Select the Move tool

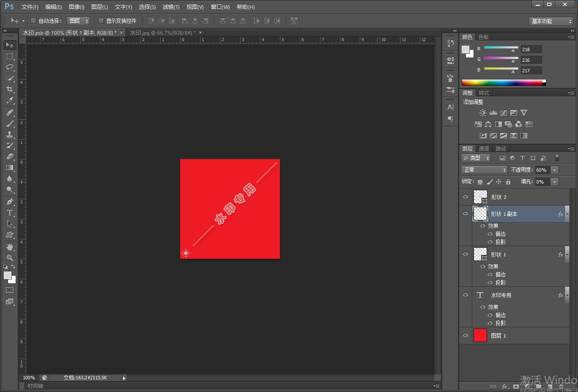pos(10,45)
